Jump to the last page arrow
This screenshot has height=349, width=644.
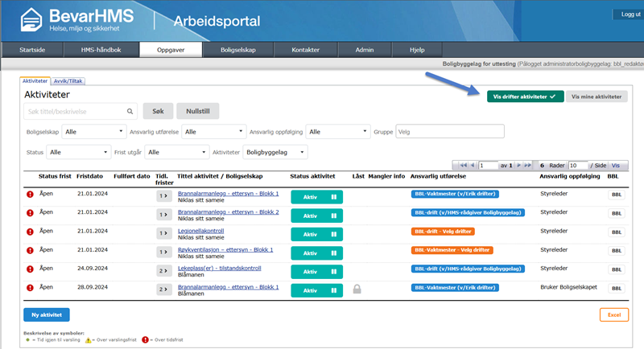click(528, 165)
